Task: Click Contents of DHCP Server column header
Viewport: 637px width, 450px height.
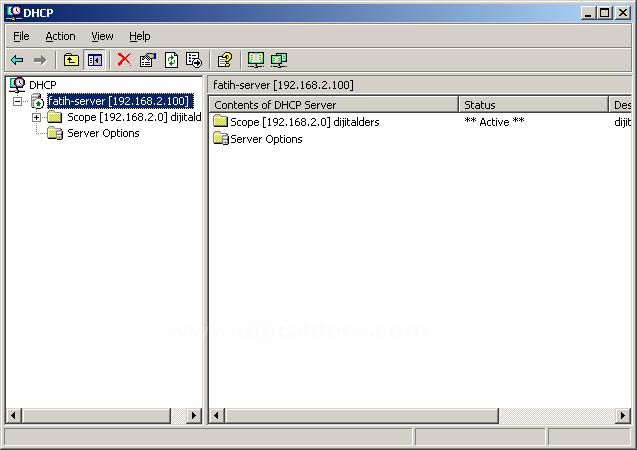Action: point(333,105)
